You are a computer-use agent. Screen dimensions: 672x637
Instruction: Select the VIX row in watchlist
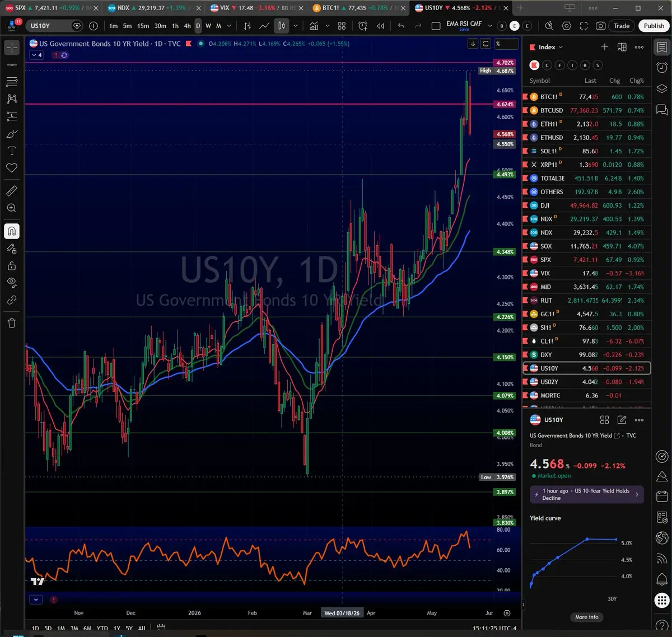pos(586,273)
